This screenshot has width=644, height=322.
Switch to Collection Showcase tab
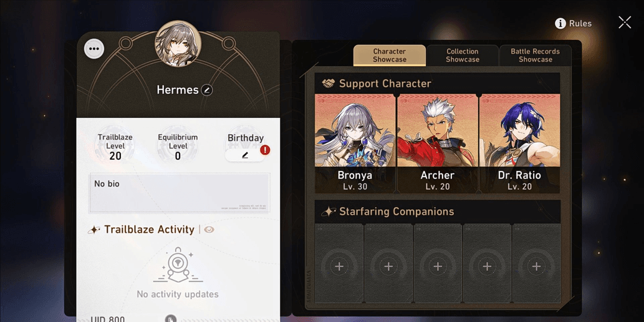[x=463, y=55]
